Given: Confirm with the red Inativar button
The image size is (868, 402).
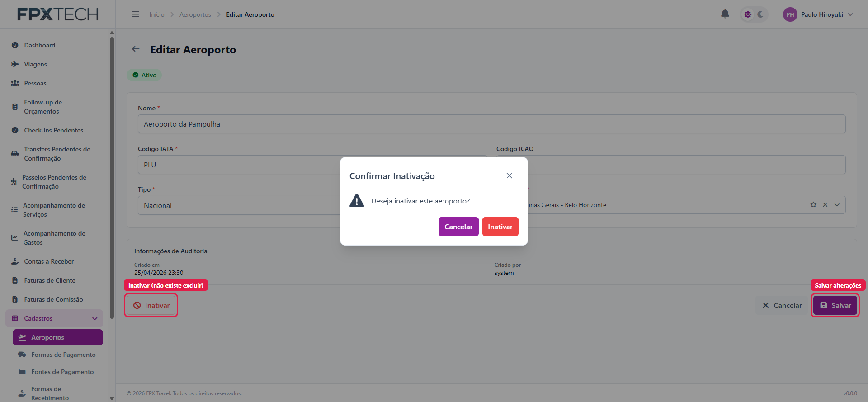Looking at the screenshot, I should coord(500,227).
